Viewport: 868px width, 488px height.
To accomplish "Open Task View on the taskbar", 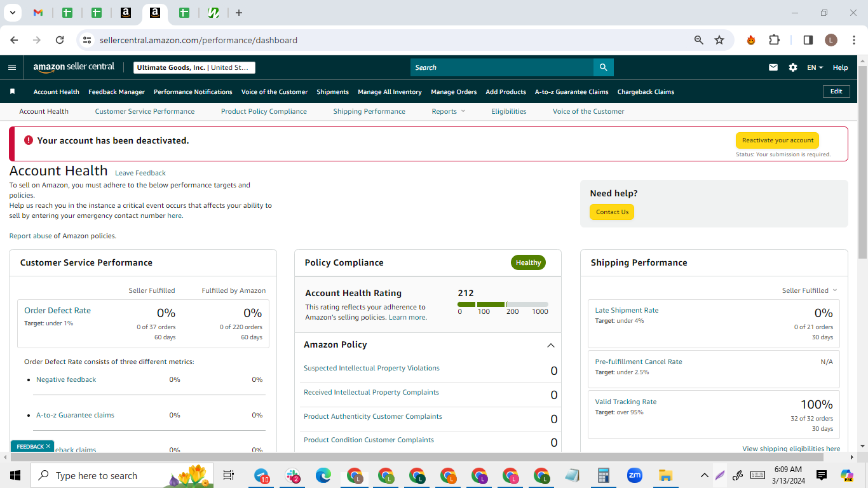I will (x=229, y=475).
